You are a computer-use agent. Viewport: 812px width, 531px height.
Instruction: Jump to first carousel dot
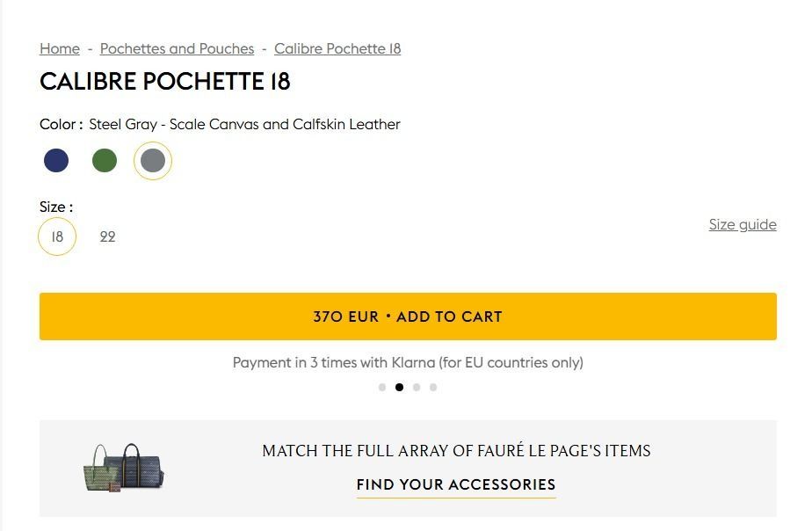pyautogui.click(x=382, y=387)
